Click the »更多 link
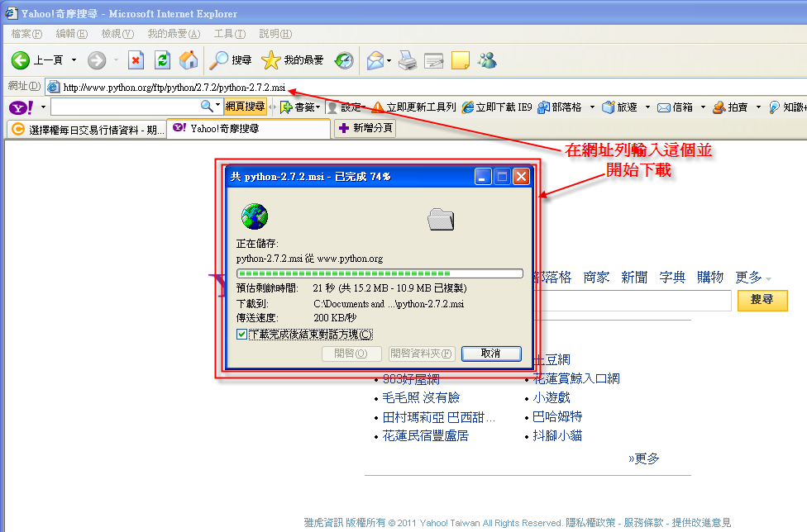Screen dimensions: 807x532 (644, 458)
